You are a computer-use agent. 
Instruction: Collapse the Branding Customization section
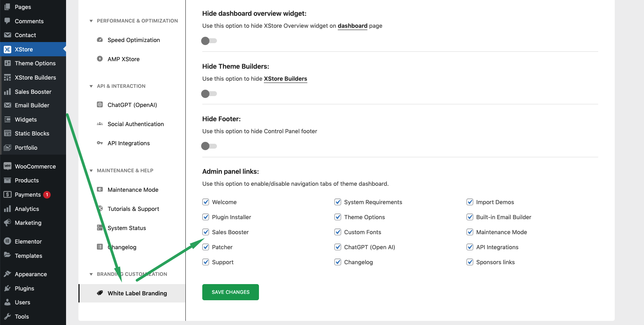91,274
